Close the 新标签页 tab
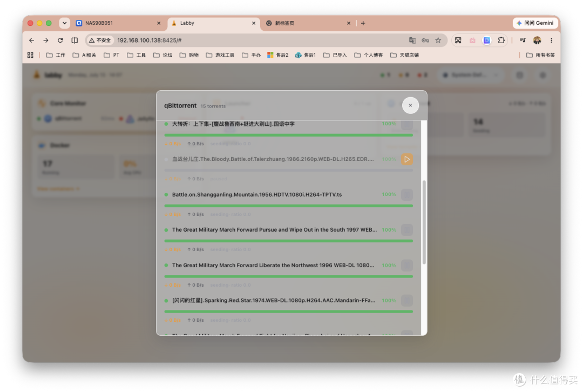Viewport: 583px width, 392px height. tap(348, 23)
